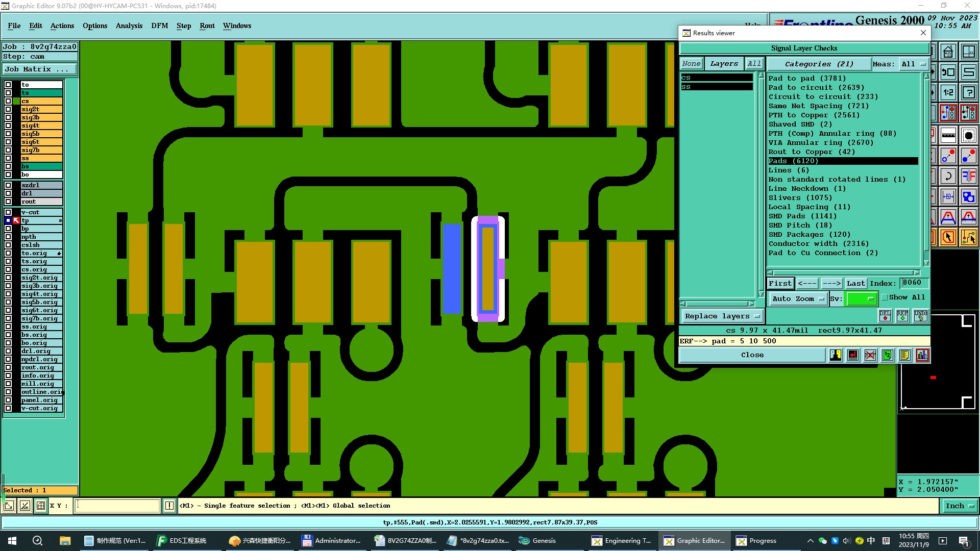Click the REF result icon
This screenshot has height=551, width=980.
(902, 316)
